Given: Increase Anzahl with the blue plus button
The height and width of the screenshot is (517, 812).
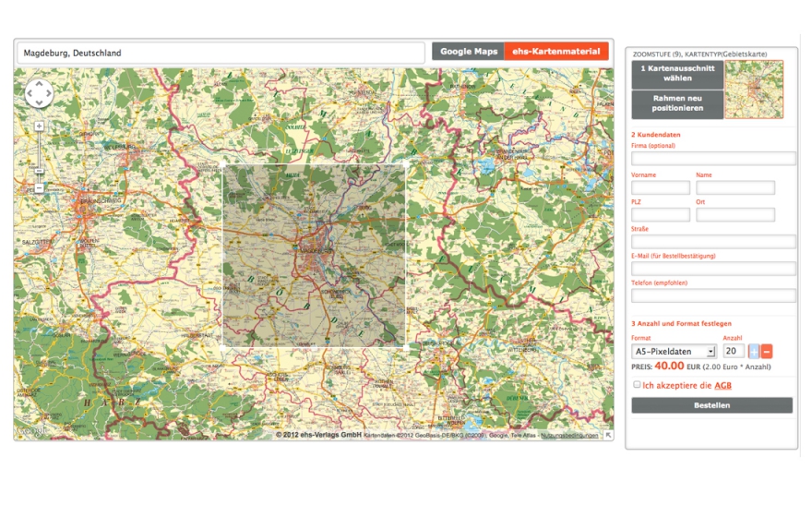Looking at the screenshot, I should tap(754, 351).
